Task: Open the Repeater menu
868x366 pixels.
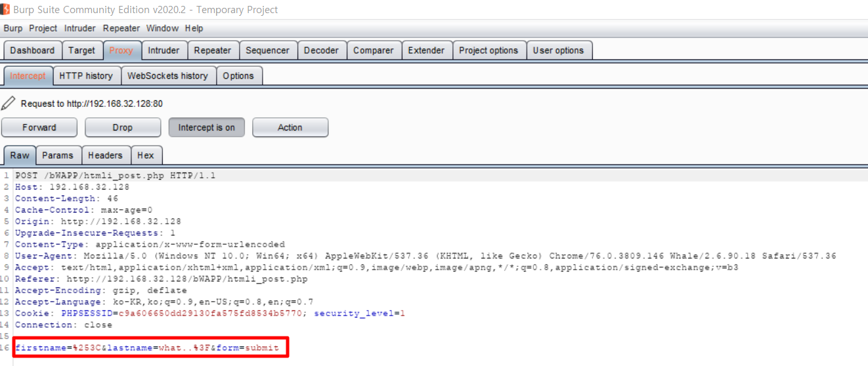Action: 121,28
